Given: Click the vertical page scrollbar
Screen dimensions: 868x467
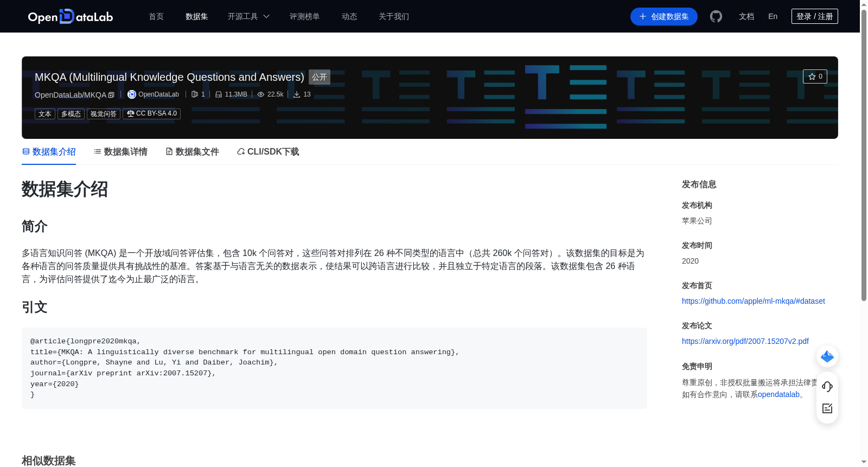Looking at the screenshot, I should pos(864,155).
